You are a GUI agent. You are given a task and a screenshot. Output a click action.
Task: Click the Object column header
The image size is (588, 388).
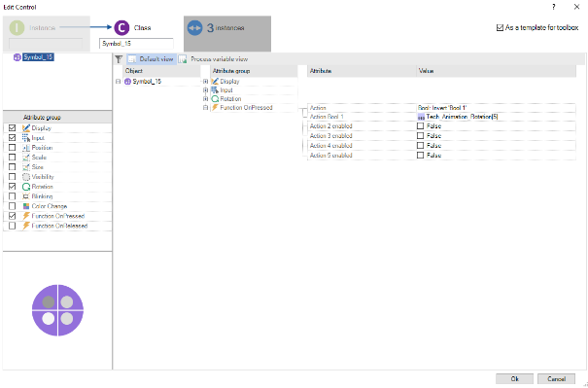tap(161, 71)
